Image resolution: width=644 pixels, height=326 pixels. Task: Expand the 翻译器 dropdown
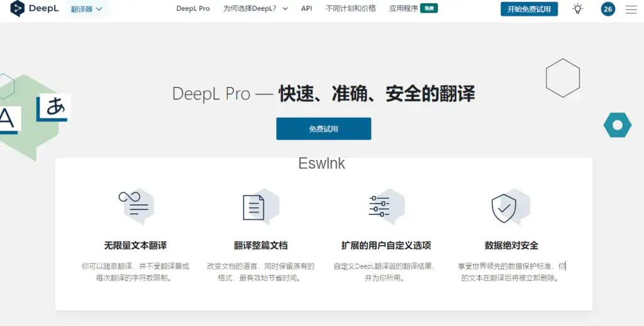click(x=87, y=9)
